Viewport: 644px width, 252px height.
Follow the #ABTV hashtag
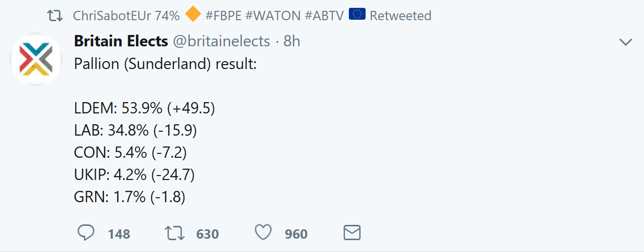point(325,16)
